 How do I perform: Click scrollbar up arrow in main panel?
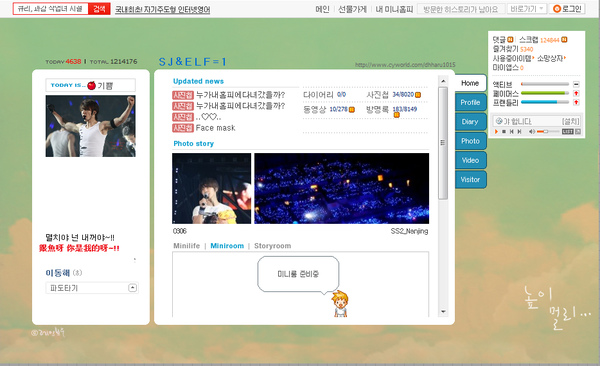pyautogui.click(x=443, y=81)
